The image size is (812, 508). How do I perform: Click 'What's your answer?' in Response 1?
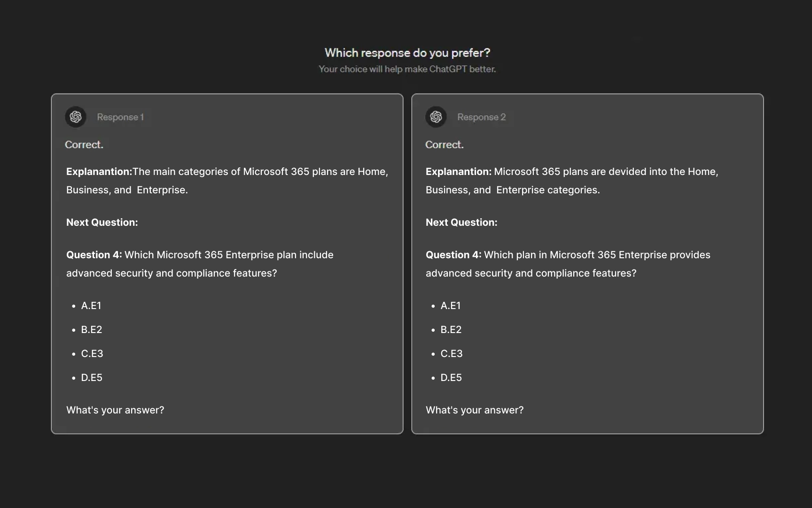pos(115,410)
